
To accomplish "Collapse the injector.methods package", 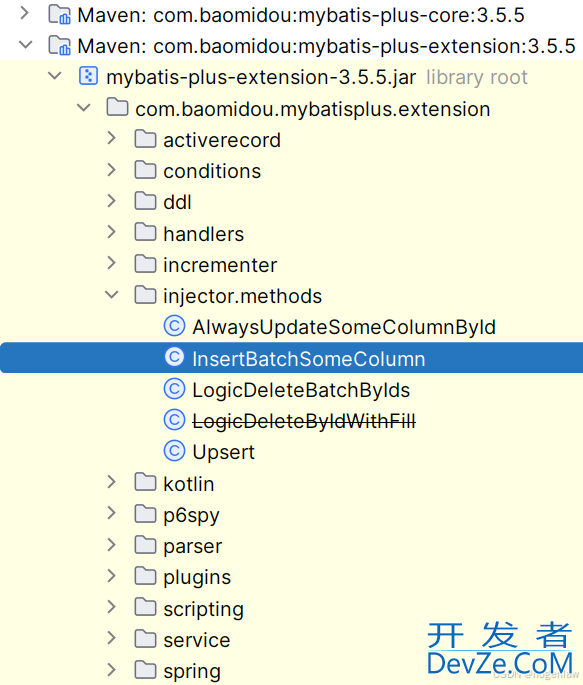I will coord(112,295).
